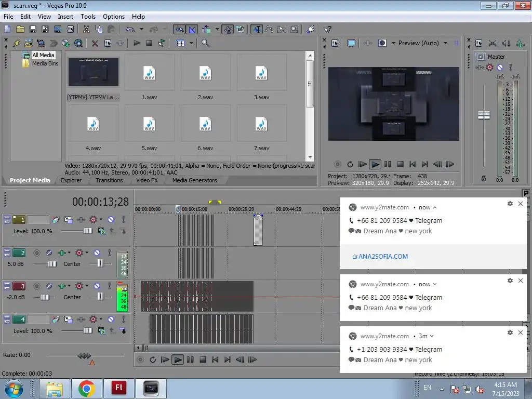Select the 5.wav media file
Screen dimensions: 532x399
coord(149,128)
